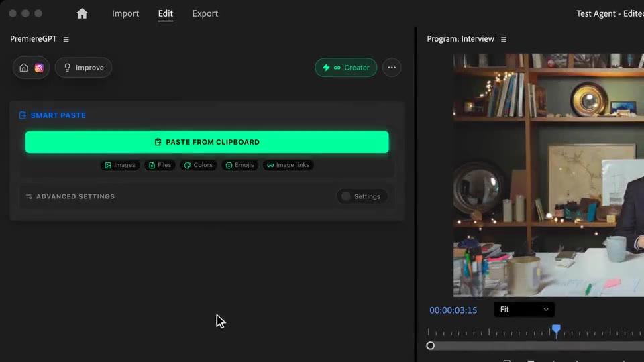The height and width of the screenshot is (362, 644).
Task: Switch to the Edit tab
Action: [x=166, y=13]
